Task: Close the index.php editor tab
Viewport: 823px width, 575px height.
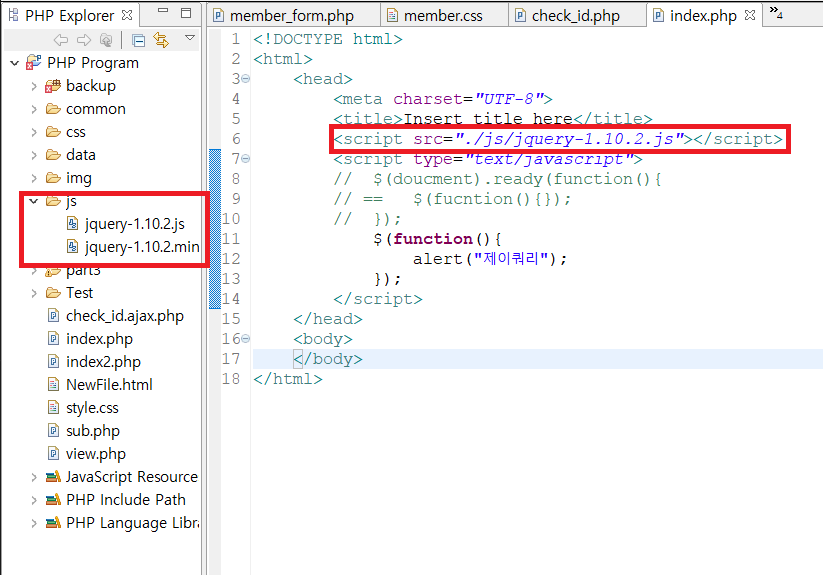Action: [x=750, y=15]
